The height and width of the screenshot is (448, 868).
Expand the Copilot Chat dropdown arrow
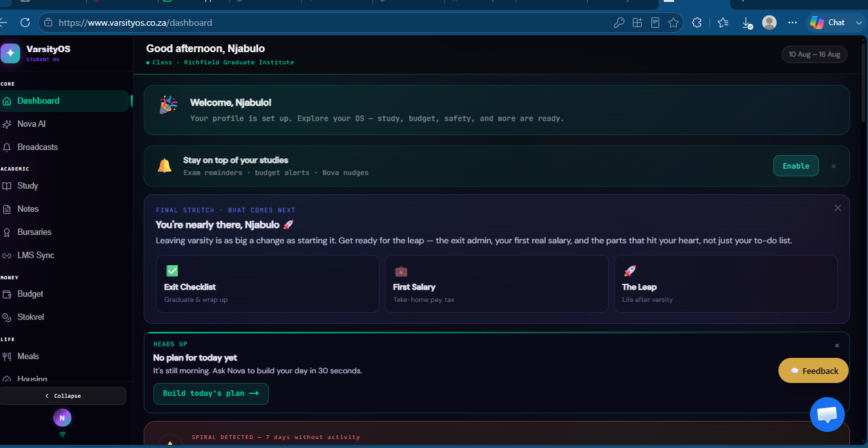[858, 23]
